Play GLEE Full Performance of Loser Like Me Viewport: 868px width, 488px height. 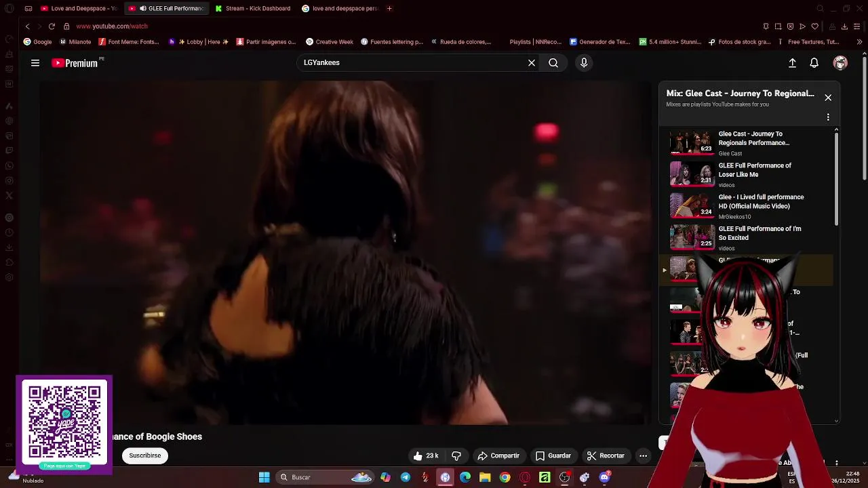(x=745, y=174)
